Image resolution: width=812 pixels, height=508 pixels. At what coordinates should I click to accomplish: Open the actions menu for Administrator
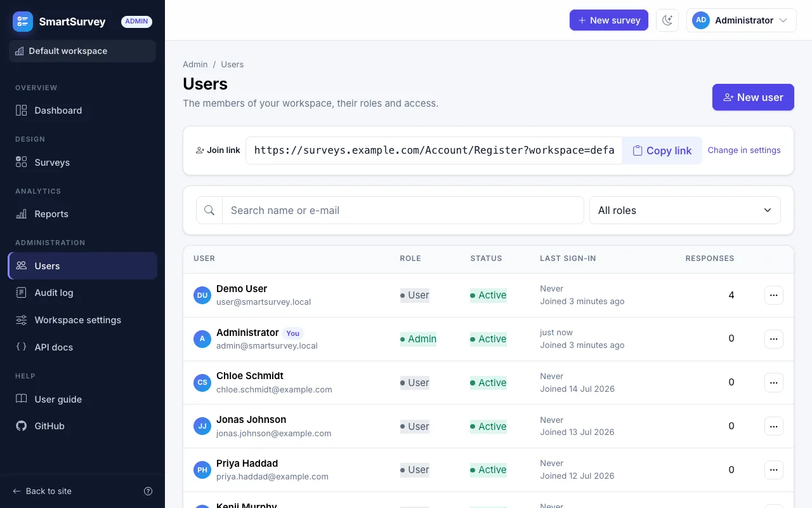coord(773,339)
